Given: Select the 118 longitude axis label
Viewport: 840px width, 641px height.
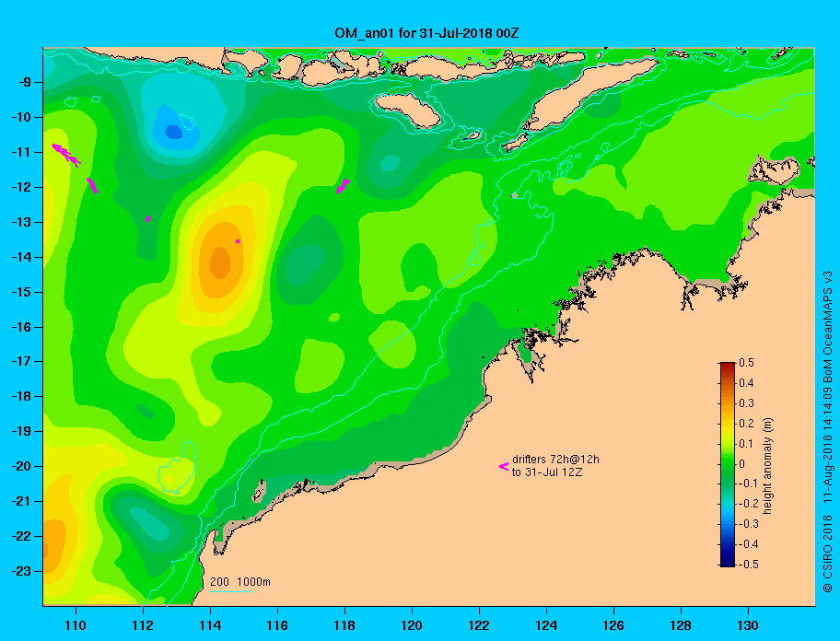Looking at the screenshot, I should tap(344, 625).
